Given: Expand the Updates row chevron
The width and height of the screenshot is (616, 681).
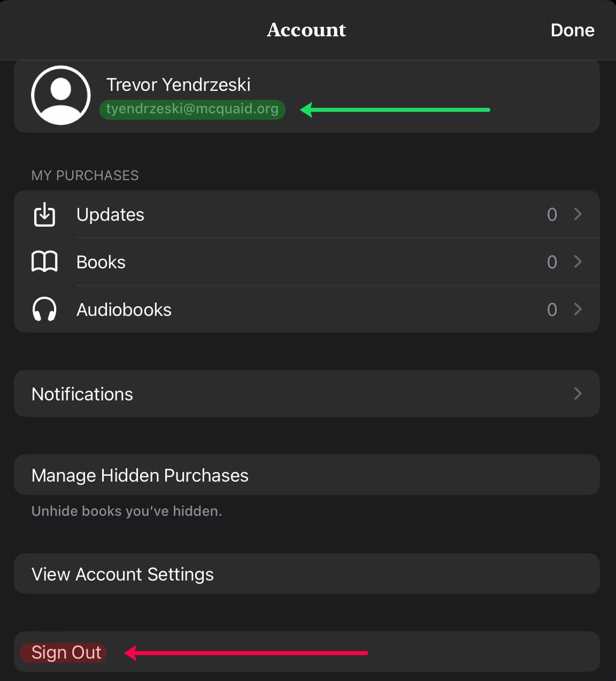Looking at the screenshot, I should (577, 214).
